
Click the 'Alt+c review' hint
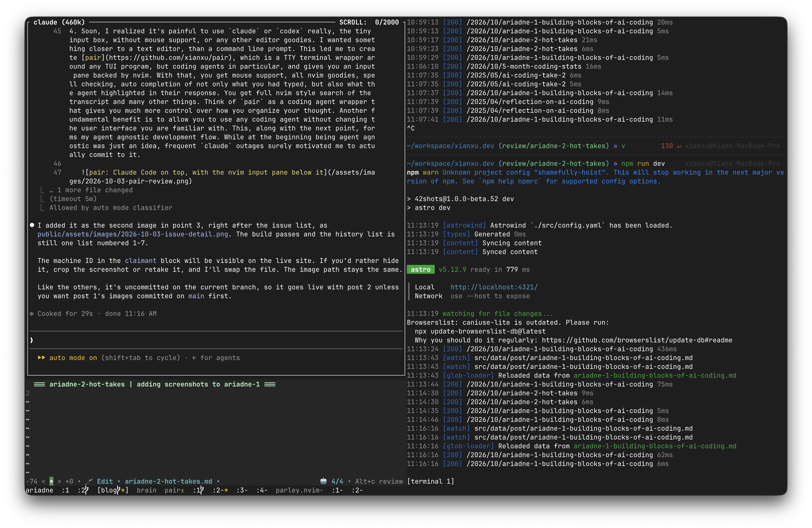[379, 481]
